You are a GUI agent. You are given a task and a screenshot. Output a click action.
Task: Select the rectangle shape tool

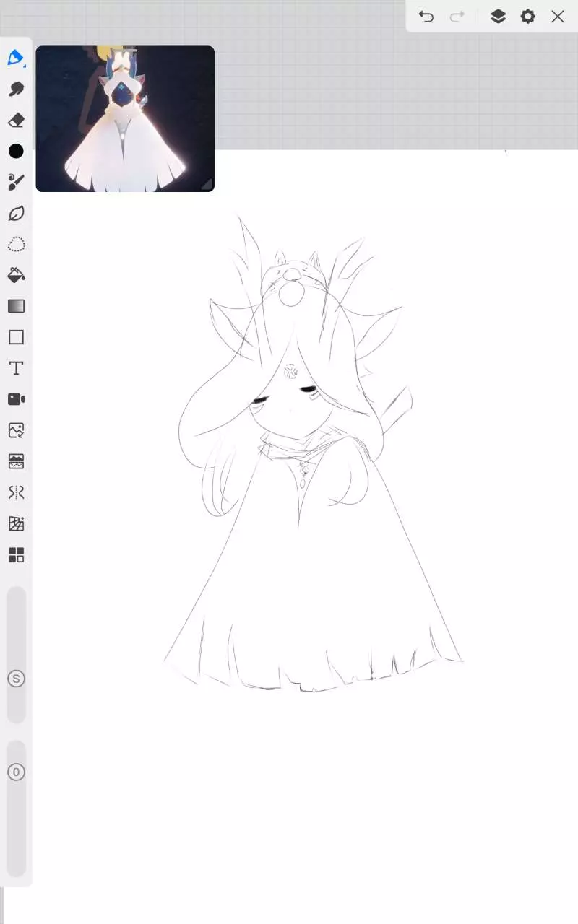(16, 337)
